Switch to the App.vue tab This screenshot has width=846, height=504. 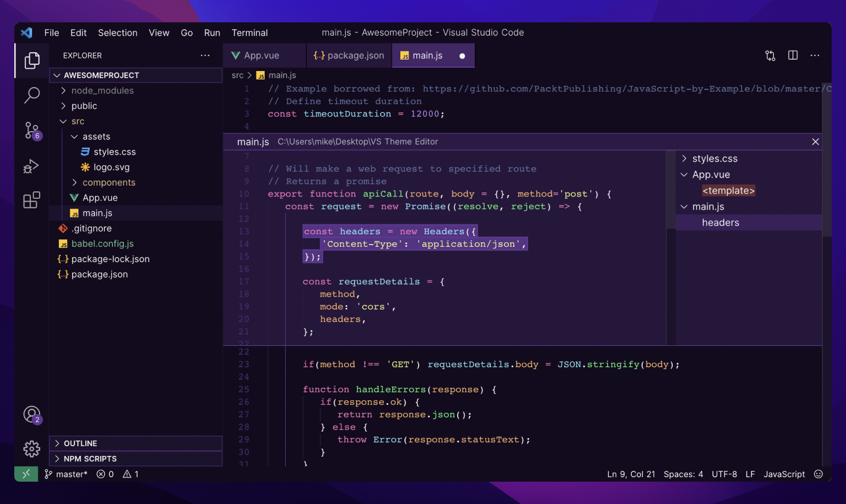(x=265, y=56)
